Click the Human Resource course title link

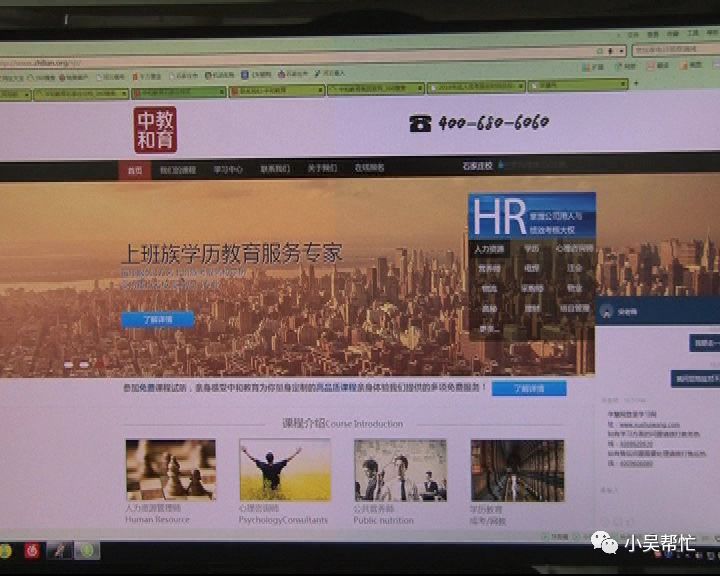pyautogui.click(x=157, y=520)
